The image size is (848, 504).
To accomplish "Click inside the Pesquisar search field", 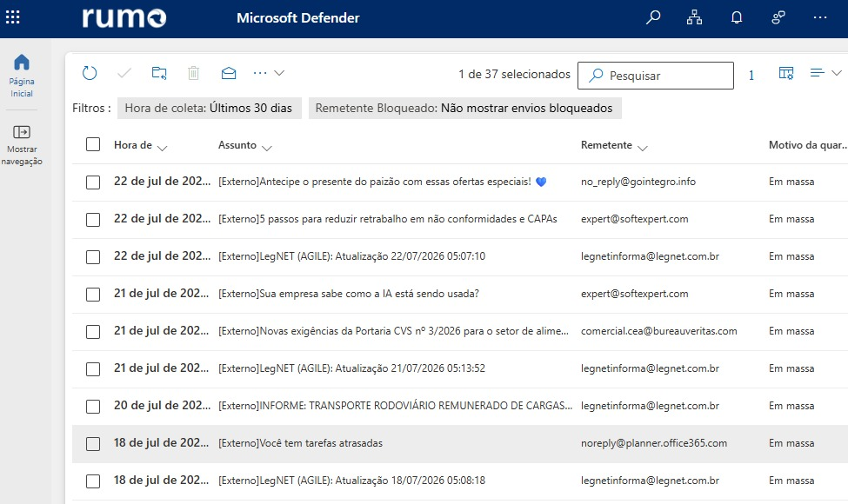I will [x=656, y=75].
